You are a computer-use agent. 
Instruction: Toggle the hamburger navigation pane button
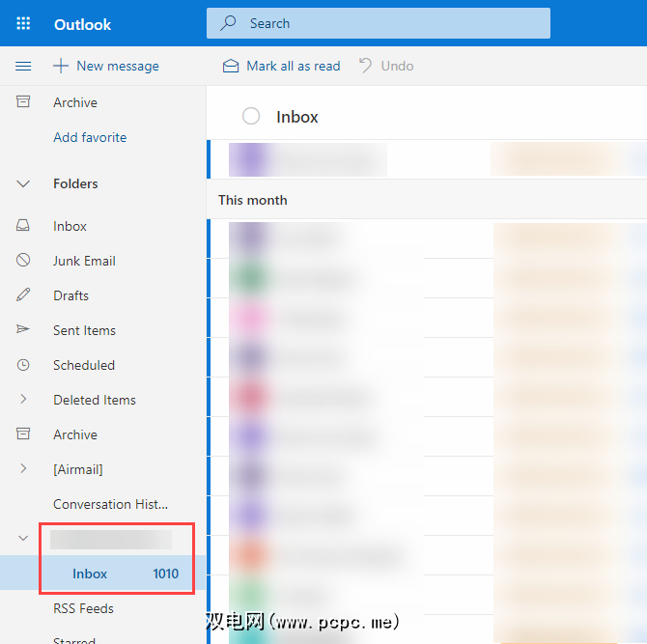pyautogui.click(x=23, y=66)
